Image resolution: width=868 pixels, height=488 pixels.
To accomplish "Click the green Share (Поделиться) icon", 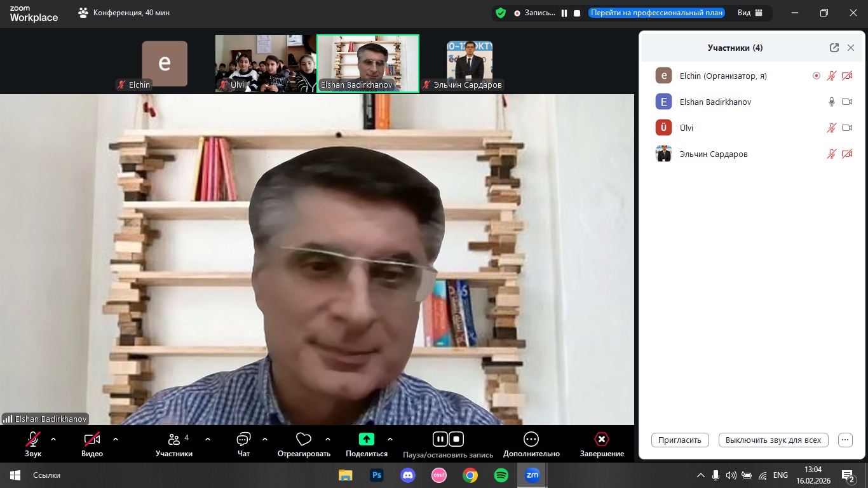I will coord(367,439).
